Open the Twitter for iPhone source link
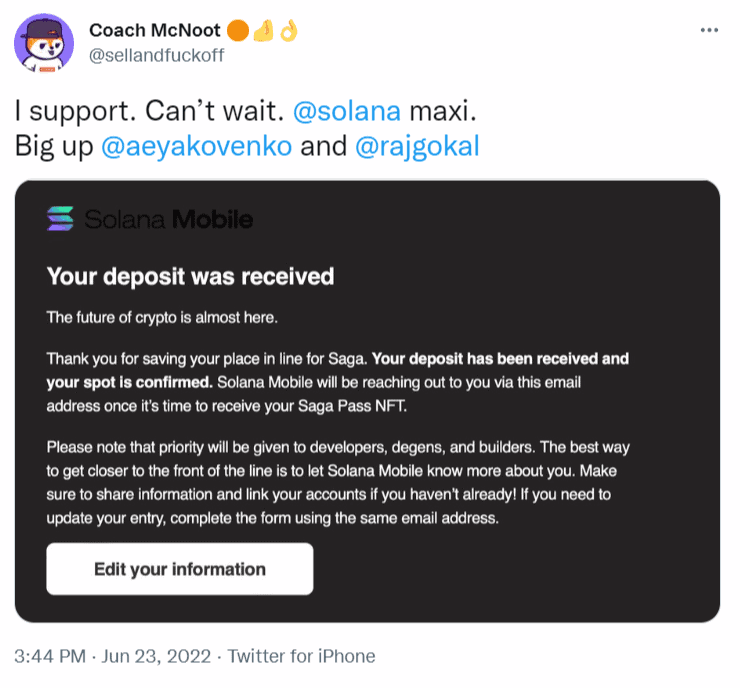Screen dimensions: 740x688 coord(302,656)
